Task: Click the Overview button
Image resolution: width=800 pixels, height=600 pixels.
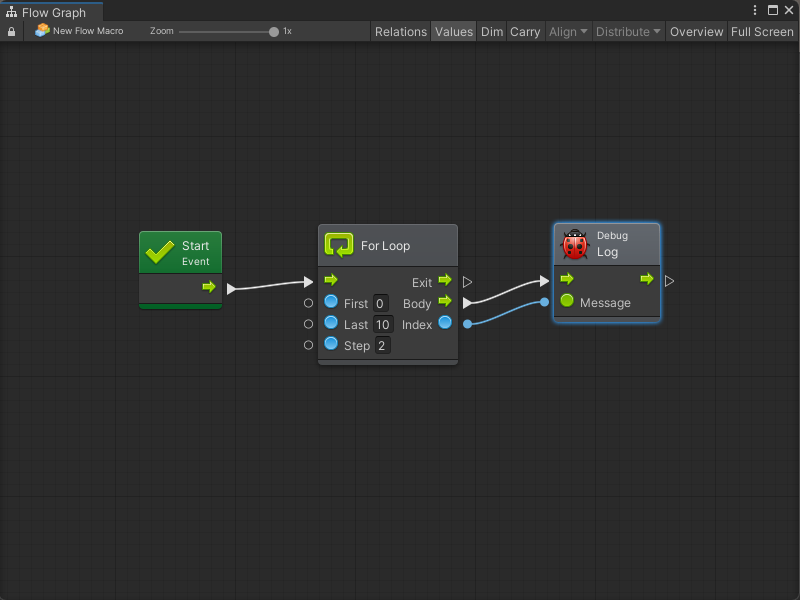Action: click(x=696, y=31)
